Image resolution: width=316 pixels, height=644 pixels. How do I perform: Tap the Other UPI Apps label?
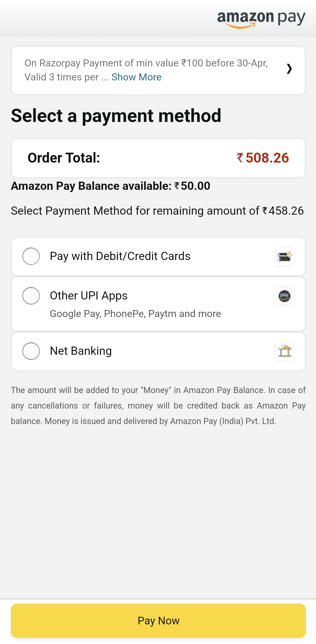pos(89,296)
